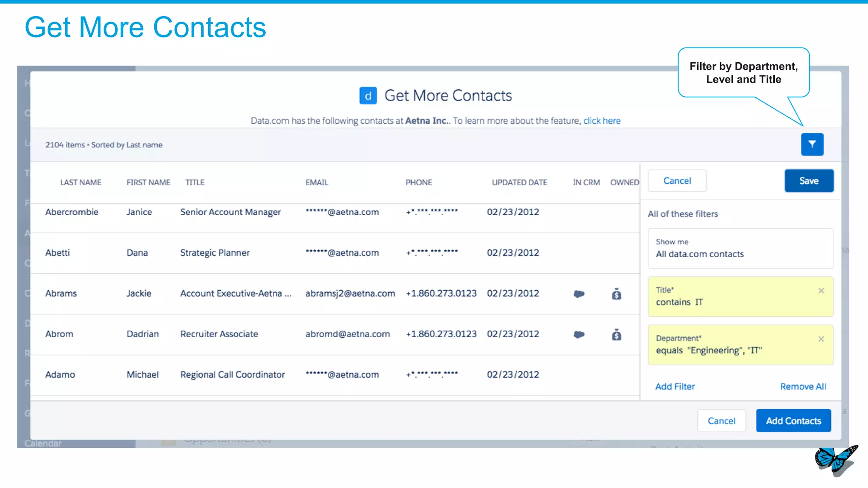Click the In CRM column header

586,182
